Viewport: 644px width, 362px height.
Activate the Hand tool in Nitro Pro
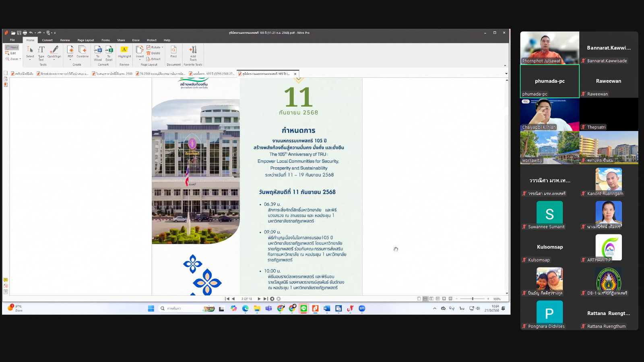[x=12, y=47]
